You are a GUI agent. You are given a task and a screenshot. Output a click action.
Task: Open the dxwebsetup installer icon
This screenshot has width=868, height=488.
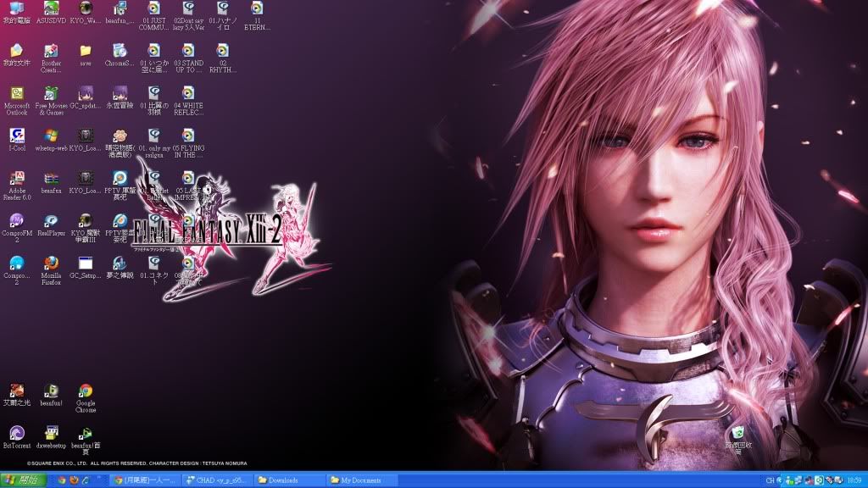tap(51, 434)
